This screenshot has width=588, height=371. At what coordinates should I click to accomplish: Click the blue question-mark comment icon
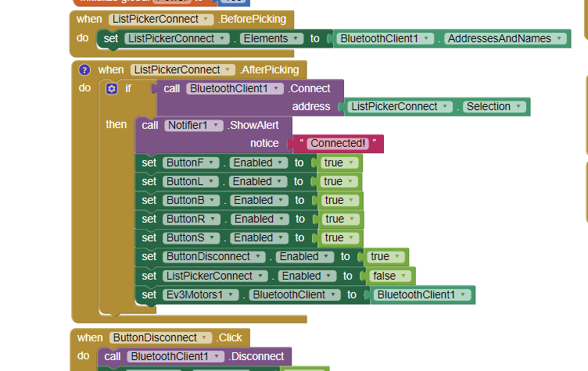(84, 70)
